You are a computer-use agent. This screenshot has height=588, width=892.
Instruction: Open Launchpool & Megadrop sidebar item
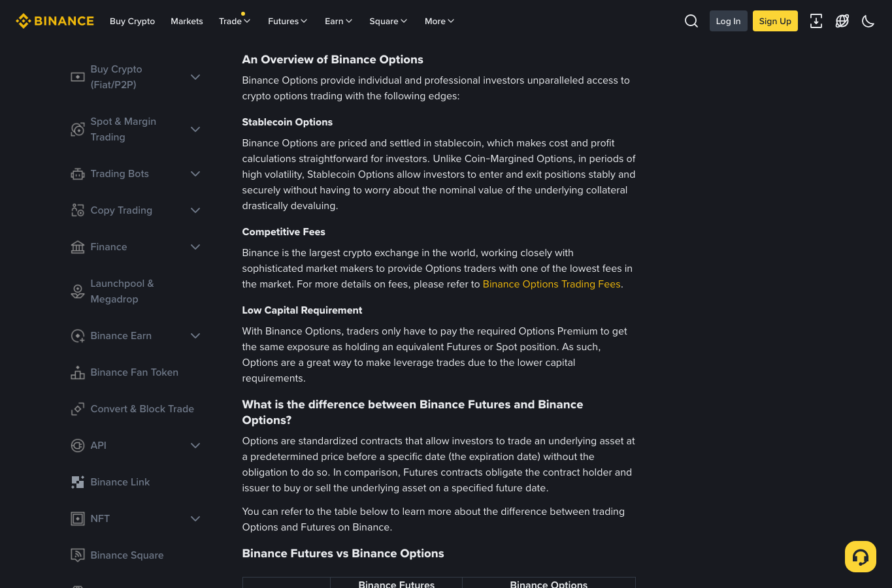[x=122, y=291]
